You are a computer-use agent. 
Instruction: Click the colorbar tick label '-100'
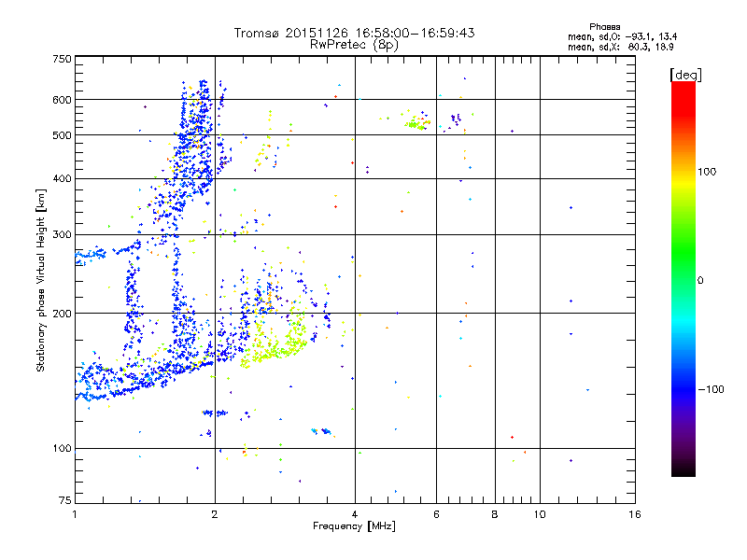(711, 389)
